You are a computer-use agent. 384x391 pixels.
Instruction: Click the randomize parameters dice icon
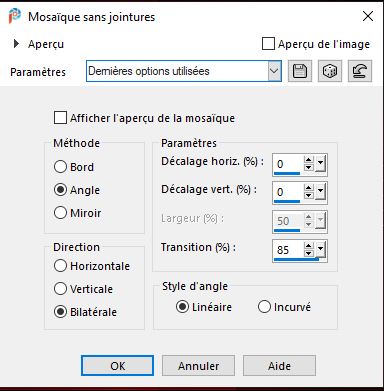330,71
